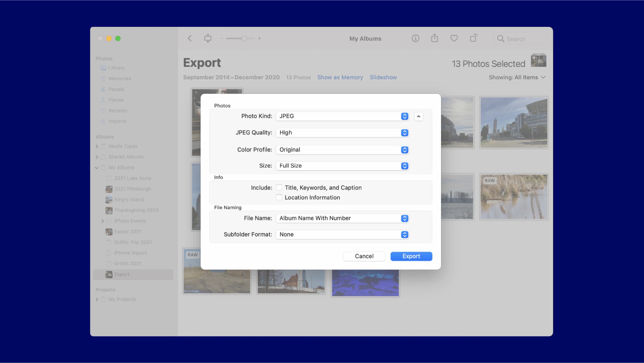Viewport: 644px width, 363px height.
Task: Click the Search field
Action: (520, 39)
